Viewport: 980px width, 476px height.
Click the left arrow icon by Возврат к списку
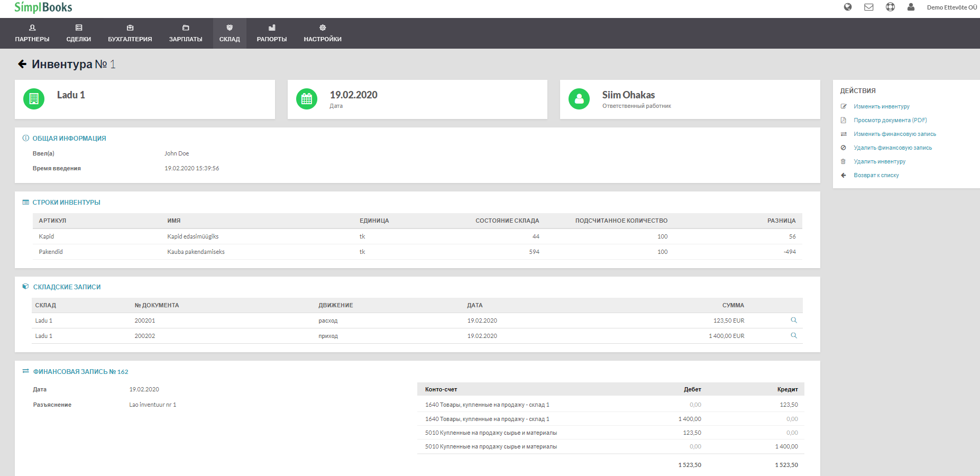pos(844,175)
